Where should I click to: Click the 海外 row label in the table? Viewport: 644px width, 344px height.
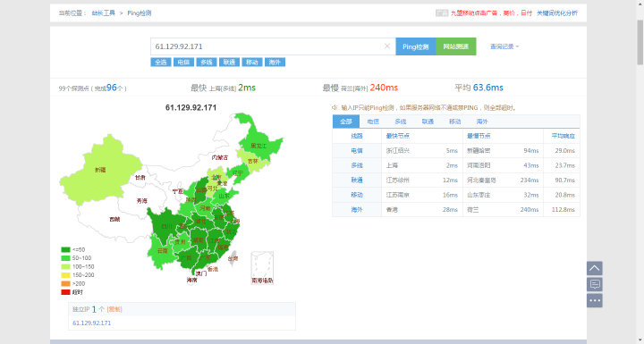tap(357, 210)
